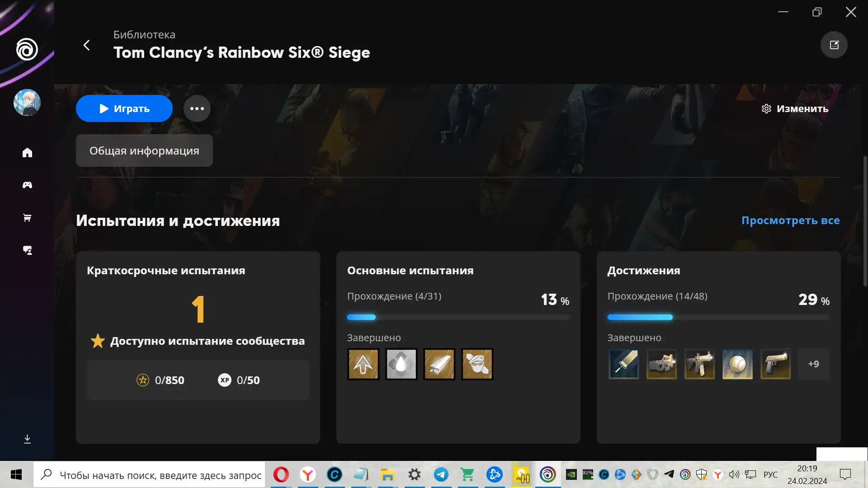The image size is (868, 488).
Task: Open the Store cart sidebar icon
Action: tap(27, 218)
